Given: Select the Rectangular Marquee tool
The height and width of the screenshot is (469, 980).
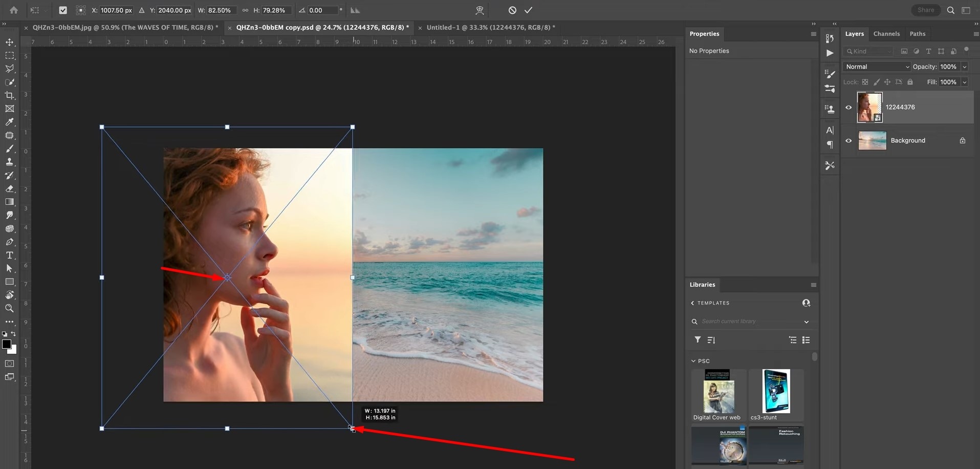Looking at the screenshot, I should (10, 55).
